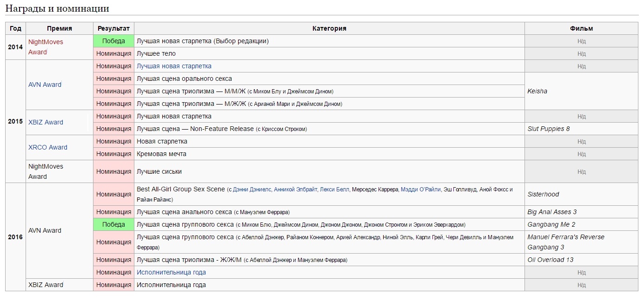Viewport: 644px width, 301px height.
Task: Click the blue 'Лучшая новая старлетка' link
Action: [x=174, y=66]
